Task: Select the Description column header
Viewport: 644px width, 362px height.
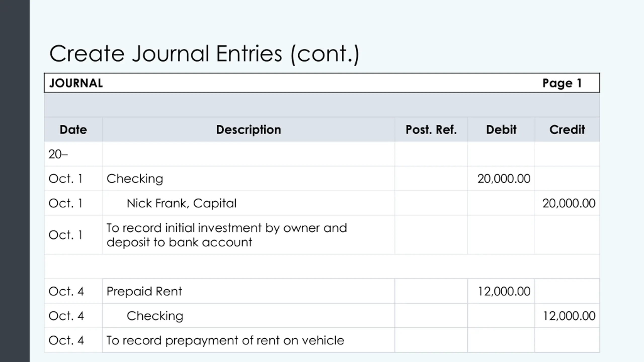Action: pyautogui.click(x=249, y=130)
